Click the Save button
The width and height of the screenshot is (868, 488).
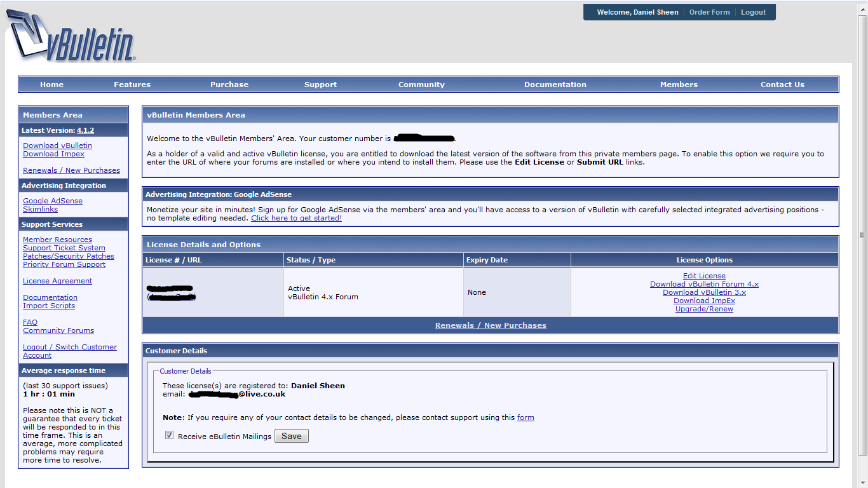click(x=292, y=436)
